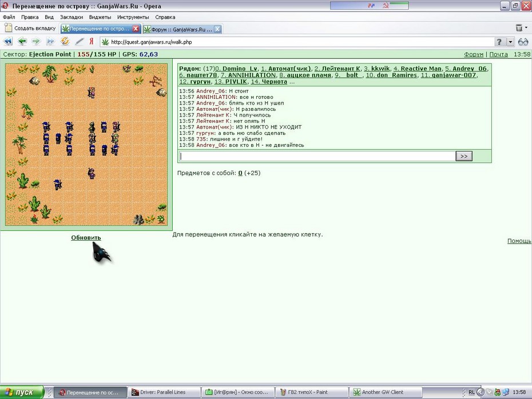Select nearby player 3. kkwik
532x399 pixels.
[x=376, y=69]
